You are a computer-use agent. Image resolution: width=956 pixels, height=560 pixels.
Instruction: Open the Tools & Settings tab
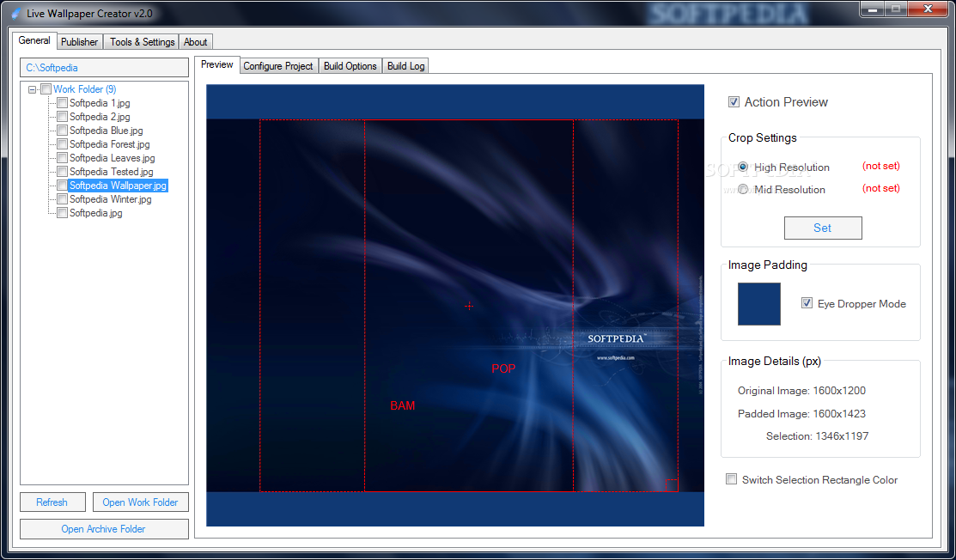point(142,42)
